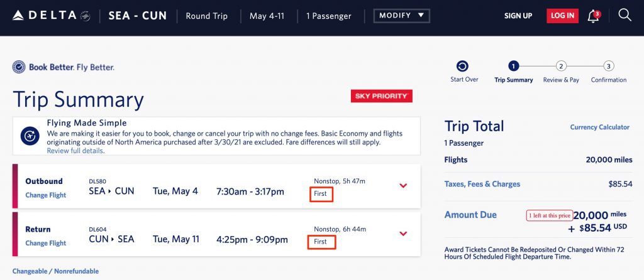Open Taxes, Fees & Charges breakdown
This screenshot has height=280, width=644.
[x=482, y=184]
